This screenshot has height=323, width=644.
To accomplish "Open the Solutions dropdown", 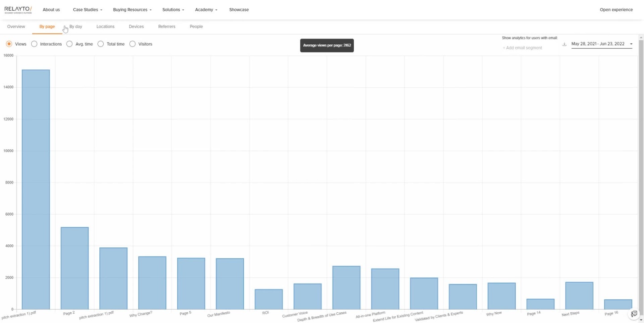I will coord(173,10).
